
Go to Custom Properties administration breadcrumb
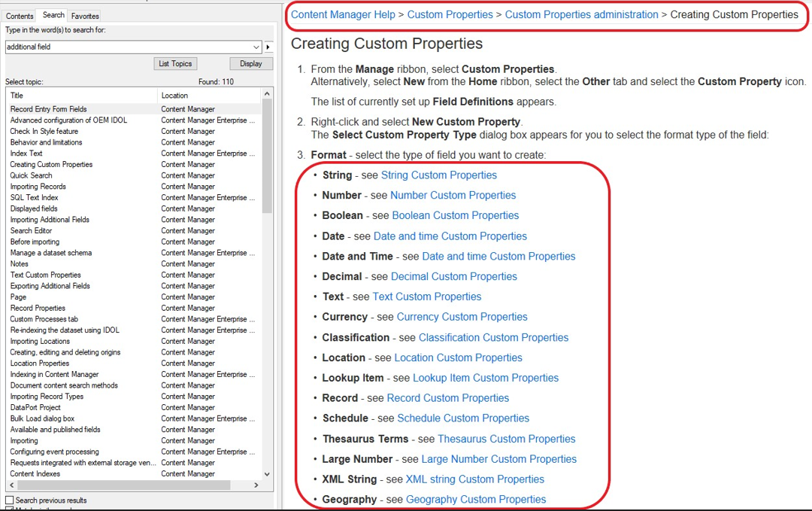pyautogui.click(x=581, y=14)
